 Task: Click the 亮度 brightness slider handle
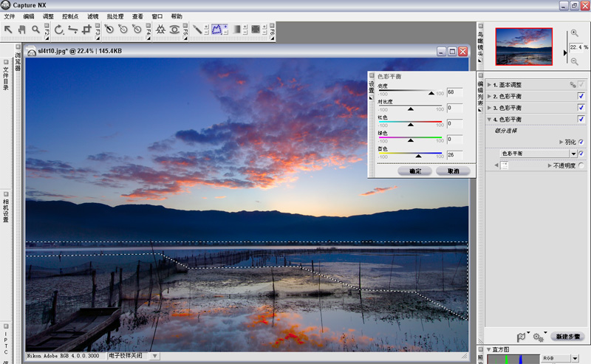point(431,93)
